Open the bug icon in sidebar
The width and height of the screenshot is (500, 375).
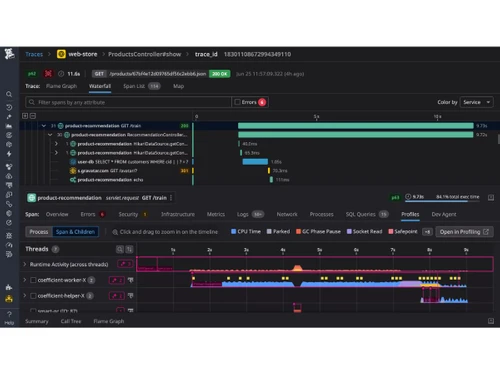tap(9, 235)
